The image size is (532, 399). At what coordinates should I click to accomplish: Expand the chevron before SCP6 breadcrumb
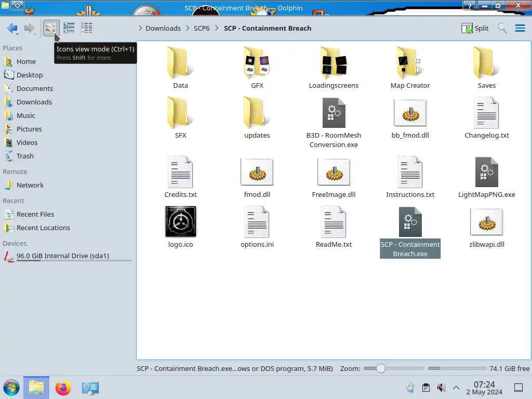click(188, 28)
